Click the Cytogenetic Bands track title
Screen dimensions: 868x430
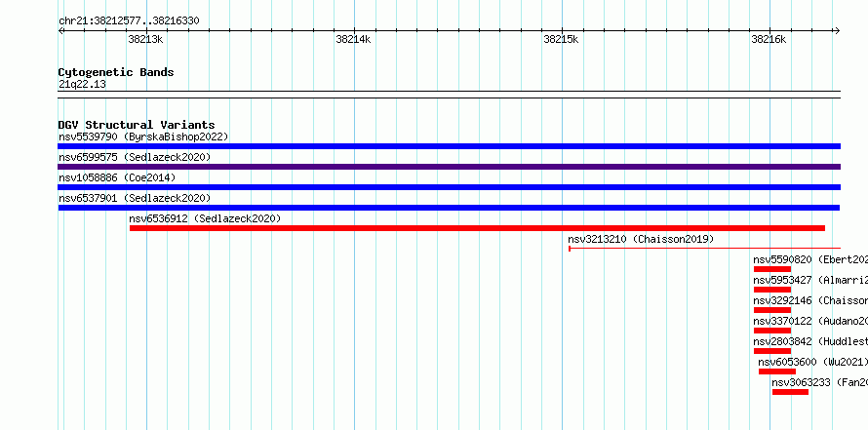point(116,72)
